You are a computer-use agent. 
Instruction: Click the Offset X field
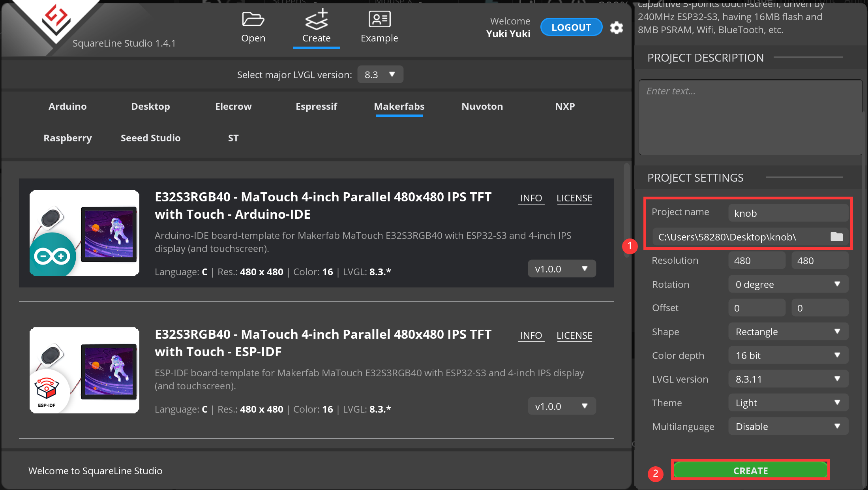[757, 308]
